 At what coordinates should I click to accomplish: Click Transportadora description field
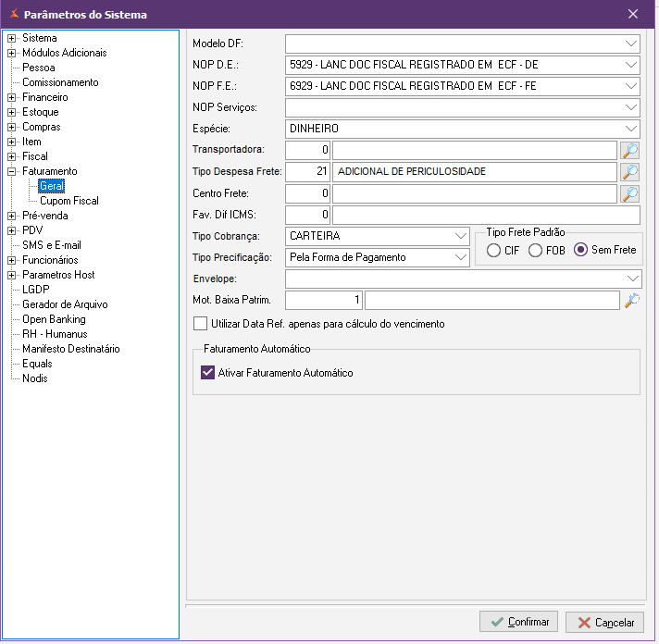[475, 150]
